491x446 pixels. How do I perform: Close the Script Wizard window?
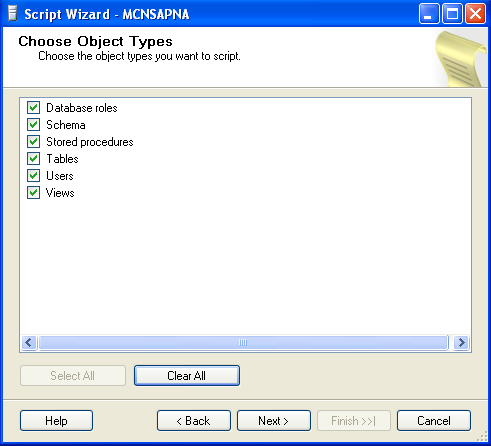pos(475,14)
